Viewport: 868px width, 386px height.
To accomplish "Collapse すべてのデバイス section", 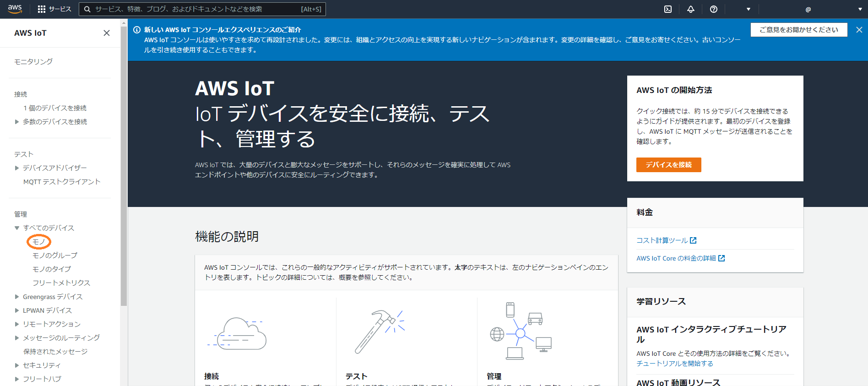I will pyautogui.click(x=17, y=228).
